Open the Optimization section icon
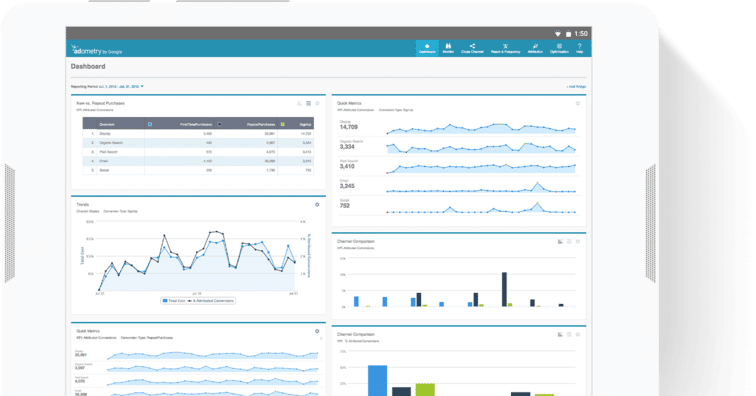The height and width of the screenshot is (396, 756). tap(559, 48)
